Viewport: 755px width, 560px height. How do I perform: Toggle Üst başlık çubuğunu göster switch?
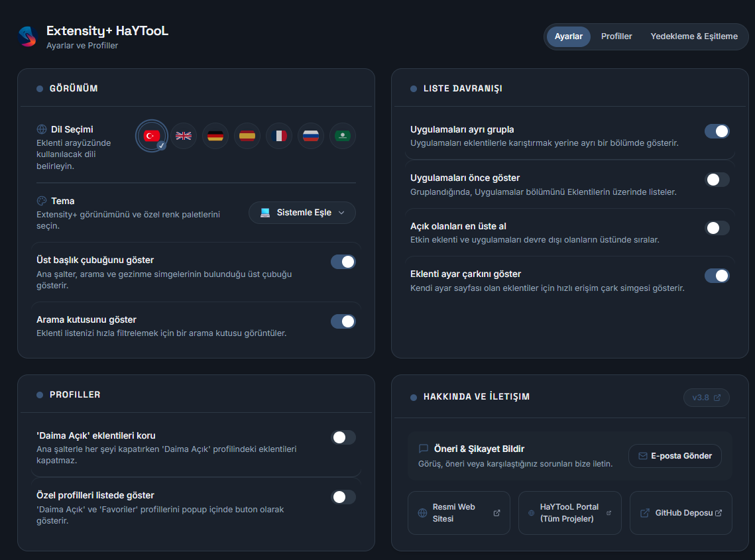coord(343,262)
